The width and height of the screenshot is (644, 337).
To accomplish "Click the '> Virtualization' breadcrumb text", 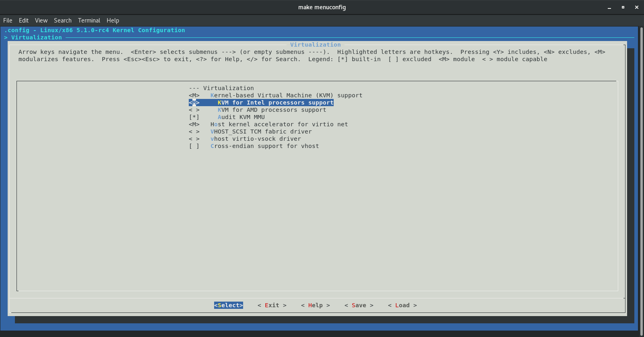I will point(33,37).
